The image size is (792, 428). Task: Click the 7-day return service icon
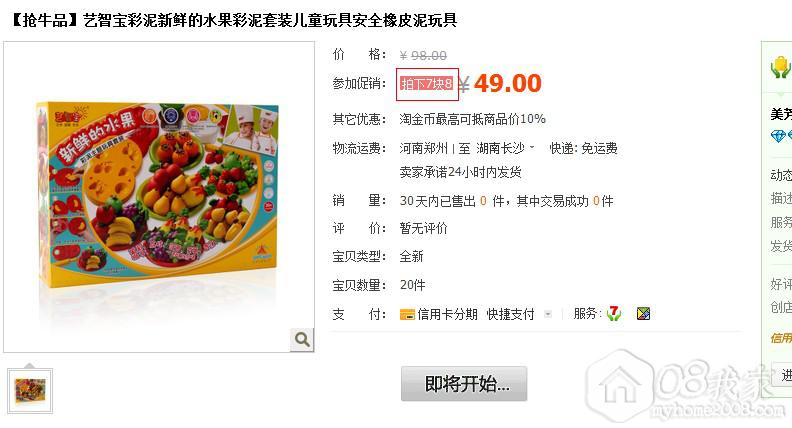click(614, 314)
